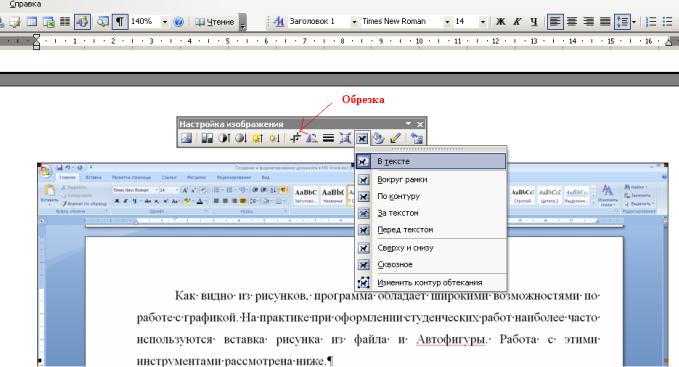This screenshot has height=367, width=679.
Task: Choose the Вокруг рамки wrapping option
Action: [x=431, y=179]
